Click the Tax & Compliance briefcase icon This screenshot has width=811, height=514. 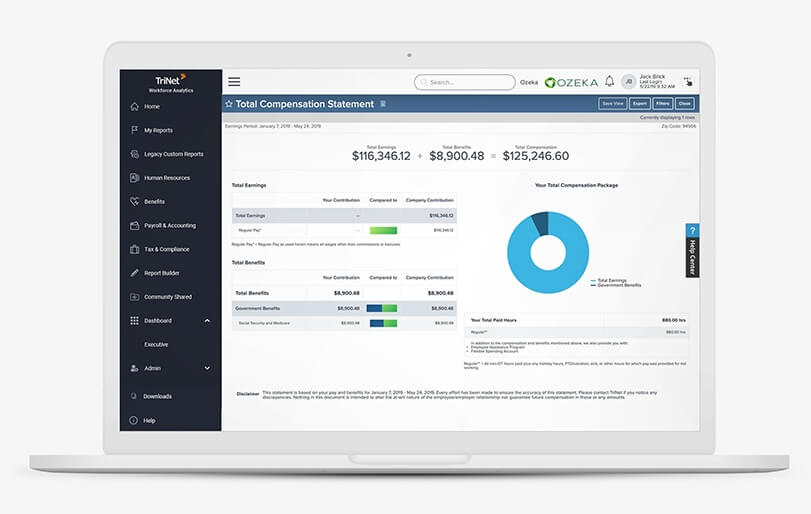[x=134, y=249]
